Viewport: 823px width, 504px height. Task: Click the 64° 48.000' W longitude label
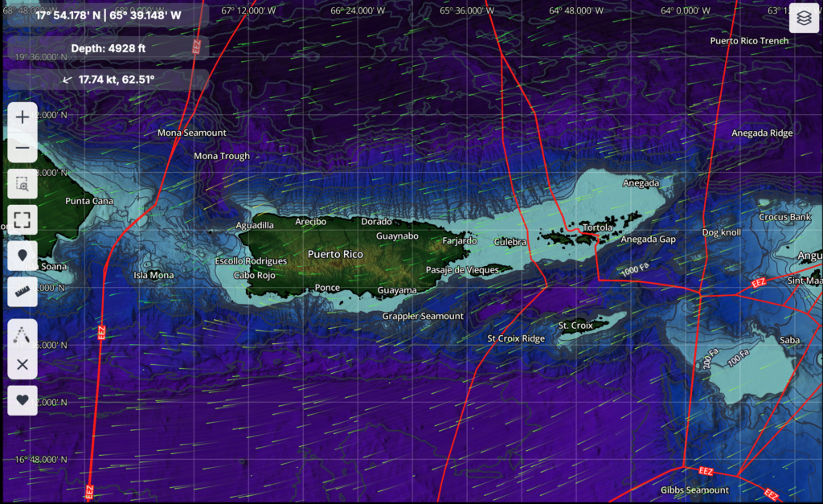575,10
